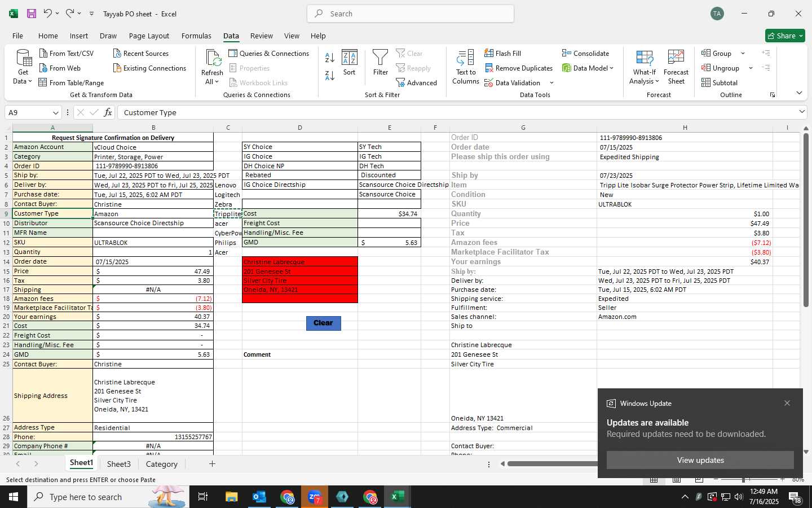812x508 pixels.
Task: Click View updates in notification
Action: tap(700, 460)
